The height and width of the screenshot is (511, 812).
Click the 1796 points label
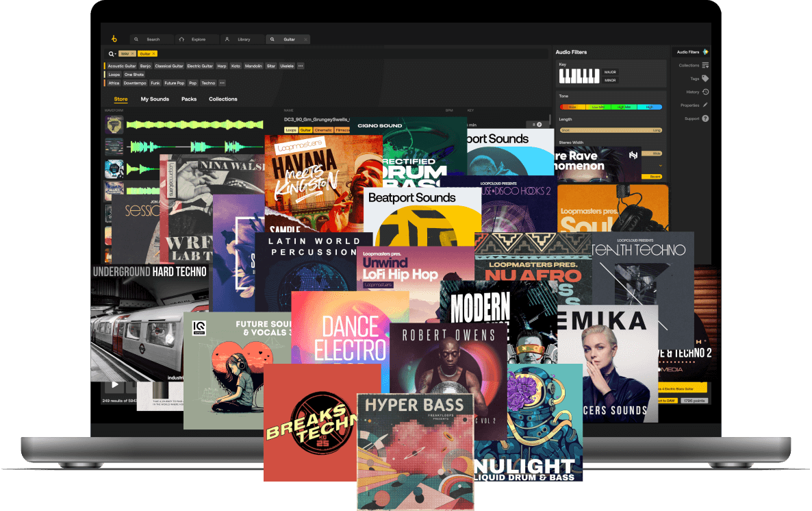tap(694, 401)
